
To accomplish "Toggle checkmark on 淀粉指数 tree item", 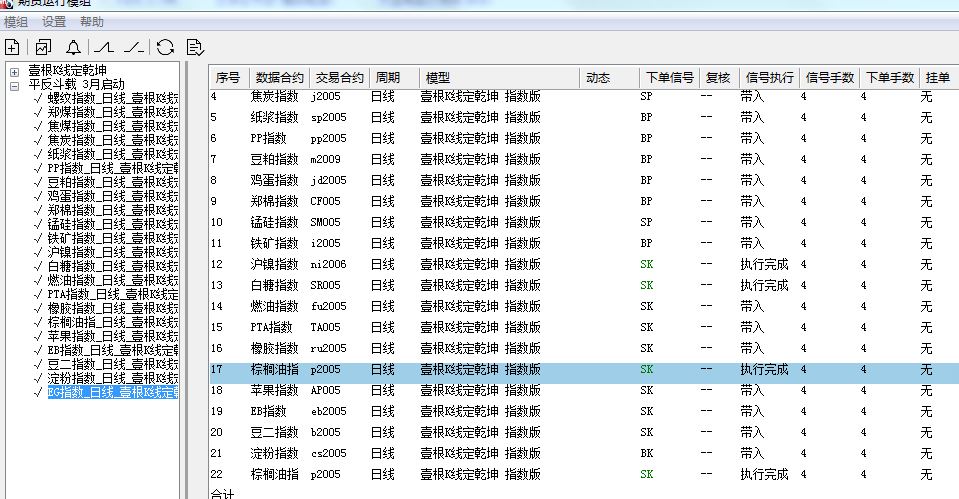I will pos(38,379).
